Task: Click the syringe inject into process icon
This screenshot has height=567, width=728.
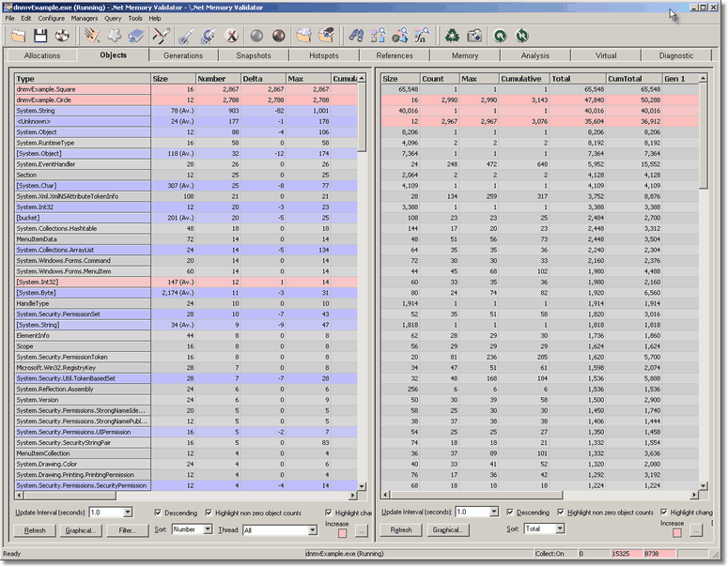Action: pyautogui.click(x=209, y=36)
